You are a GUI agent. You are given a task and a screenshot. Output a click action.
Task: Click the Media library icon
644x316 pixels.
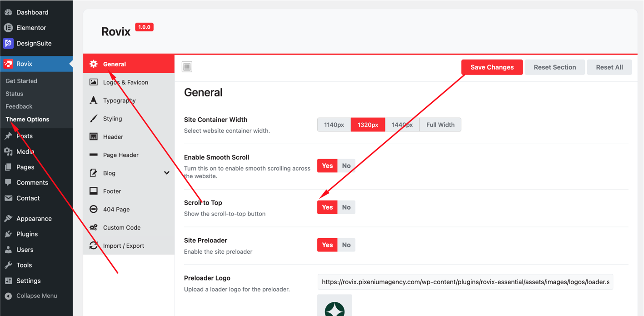pyautogui.click(x=8, y=151)
